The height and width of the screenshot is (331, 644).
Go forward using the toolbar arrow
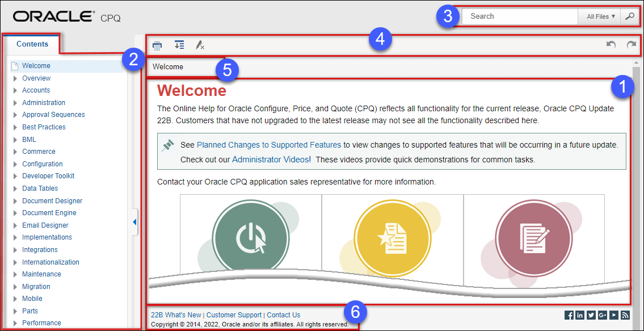click(x=632, y=45)
